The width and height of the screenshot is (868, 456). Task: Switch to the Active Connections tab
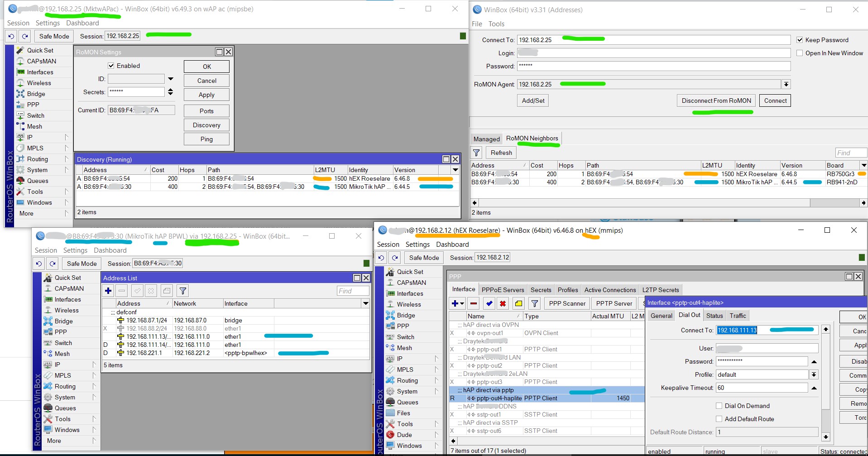click(x=610, y=290)
